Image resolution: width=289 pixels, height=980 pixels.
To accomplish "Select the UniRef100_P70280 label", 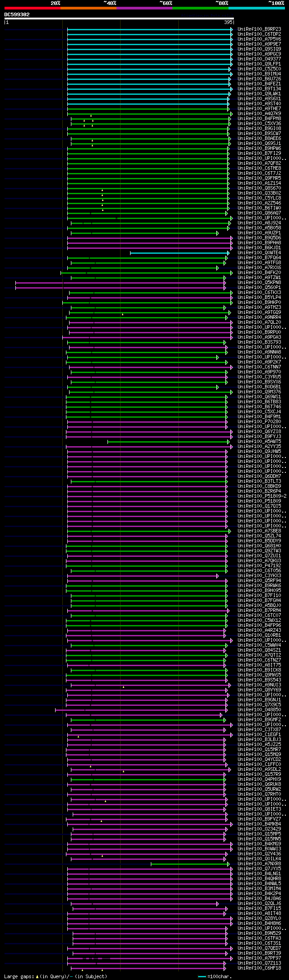I will 259,421.
